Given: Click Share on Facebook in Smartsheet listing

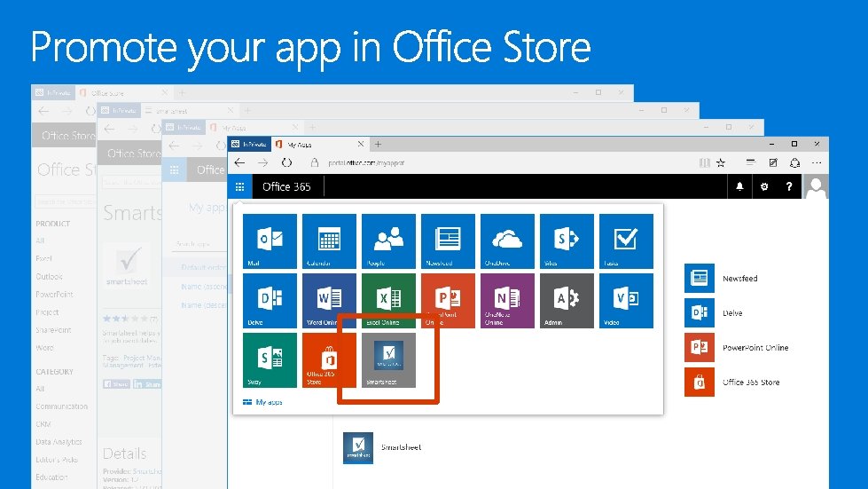Looking at the screenshot, I should 115,383.
